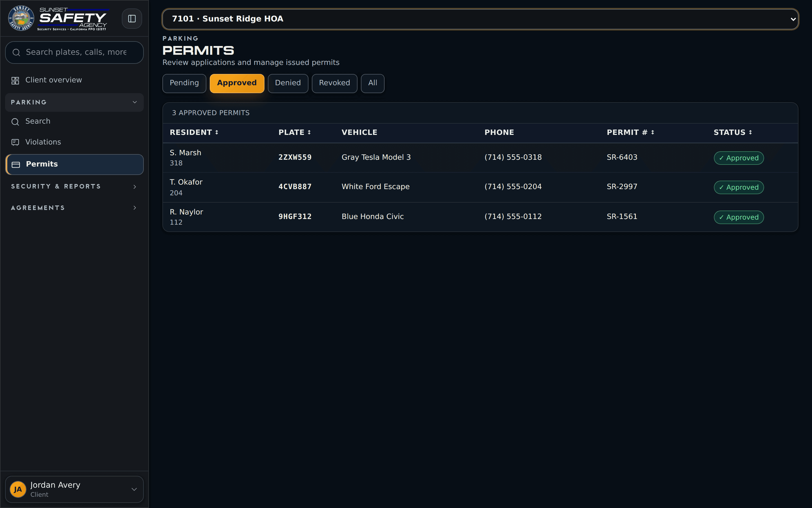The image size is (812, 508).
Task: Sort by Plate column arrow
Action: tap(309, 132)
